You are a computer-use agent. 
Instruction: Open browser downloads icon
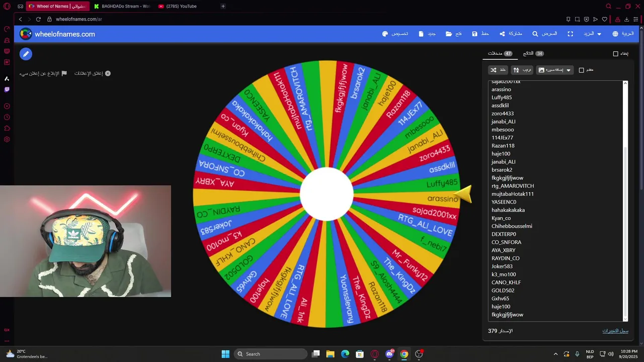[x=626, y=19]
